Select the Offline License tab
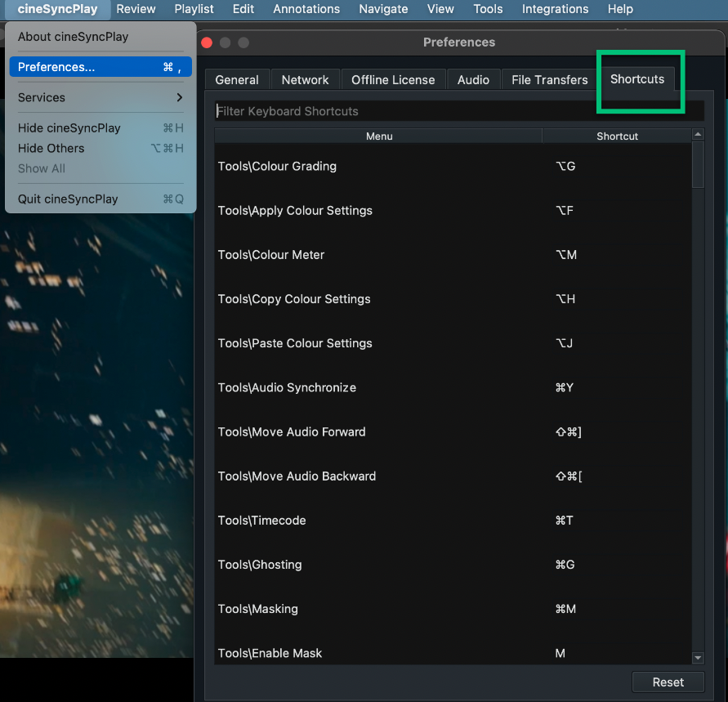Viewport: 728px width, 702px height. [x=393, y=79]
